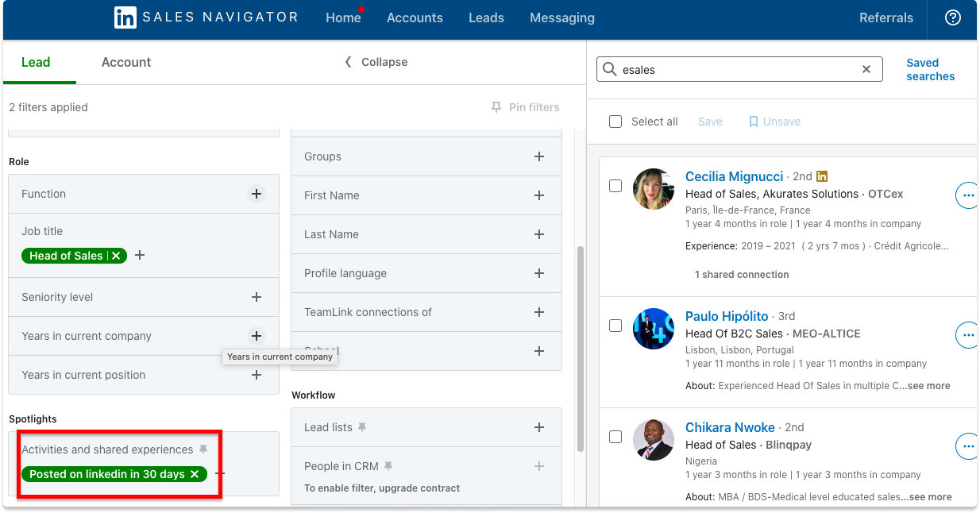The width and height of the screenshot is (980, 513).
Task: Click Chikara Nwoke's profile photo
Action: point(654,440)
